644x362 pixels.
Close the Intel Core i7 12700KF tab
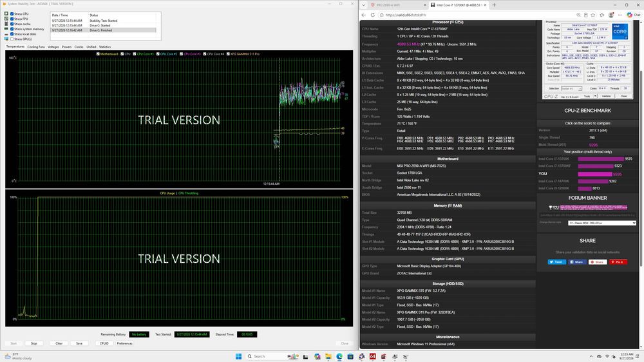486,5
